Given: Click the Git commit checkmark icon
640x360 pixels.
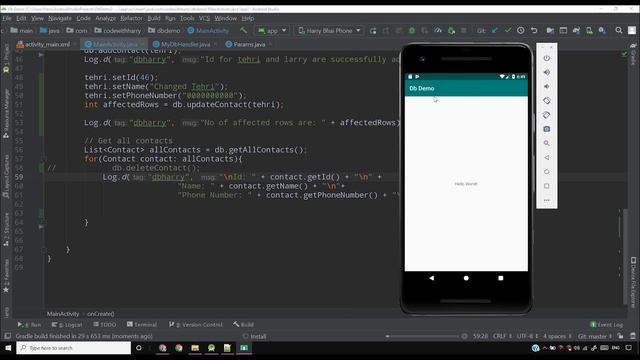Looking at the screenshot, I should pos(508,31).
